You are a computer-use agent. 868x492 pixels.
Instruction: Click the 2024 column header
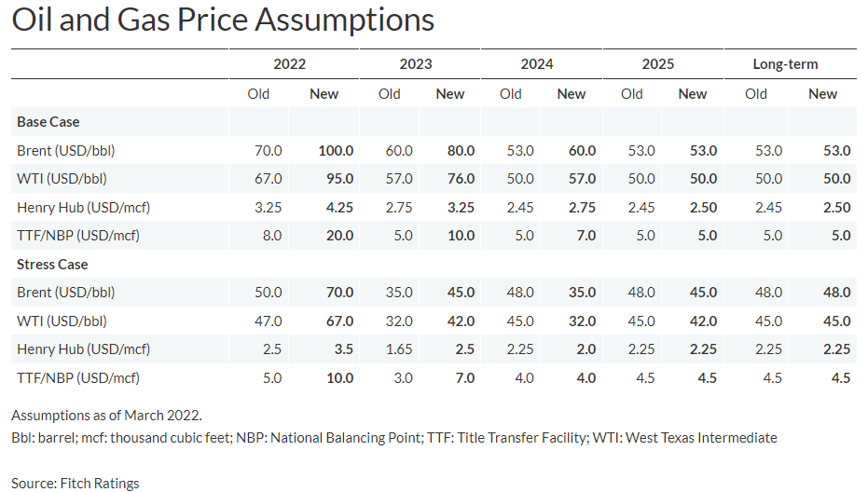pos(537,64)
